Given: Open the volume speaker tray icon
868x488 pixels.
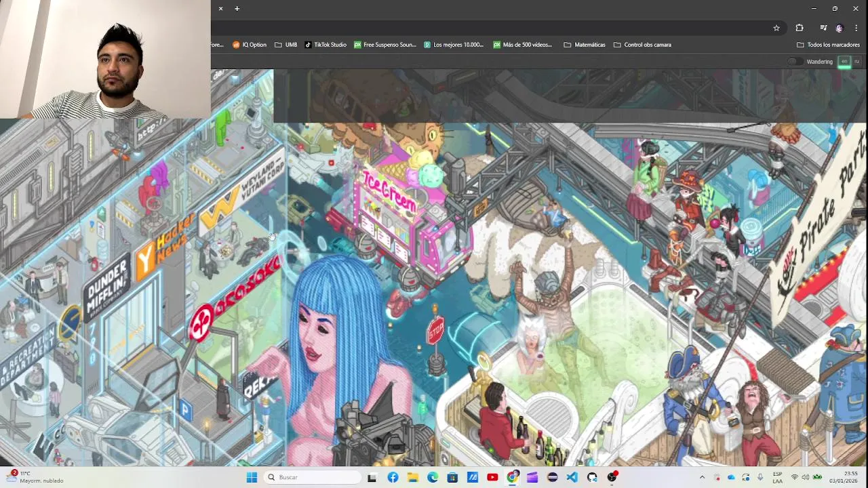Looking at the screenshot, I should pos(806,477).
